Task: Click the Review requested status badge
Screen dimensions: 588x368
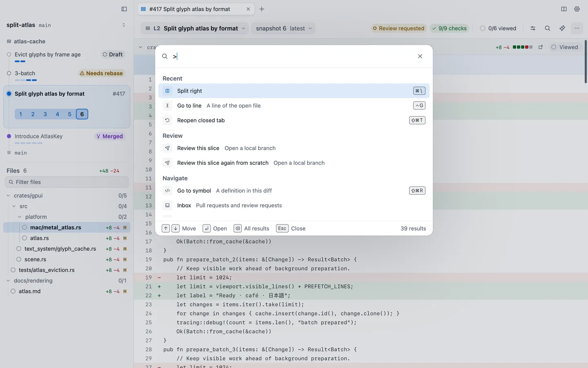Action: click(x=399, y=28)
